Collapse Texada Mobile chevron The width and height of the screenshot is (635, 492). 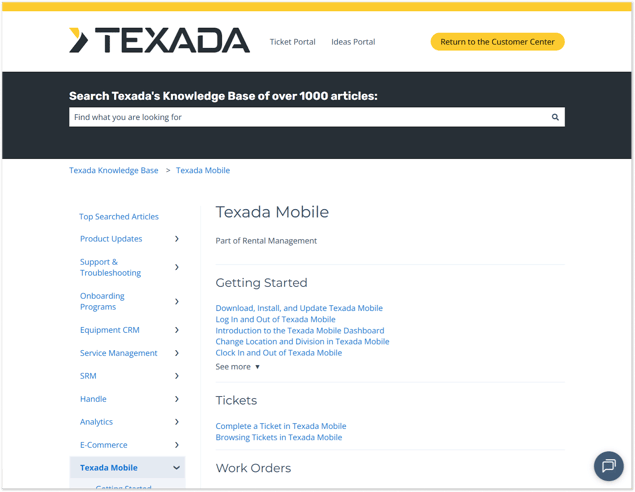(177, 468)
